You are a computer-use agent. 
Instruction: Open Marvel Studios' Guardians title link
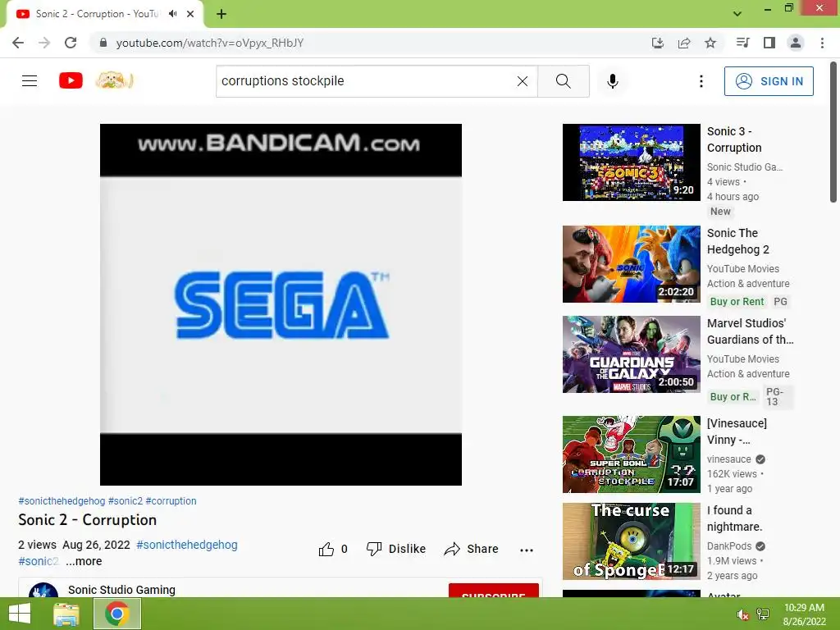click(750, 331)
